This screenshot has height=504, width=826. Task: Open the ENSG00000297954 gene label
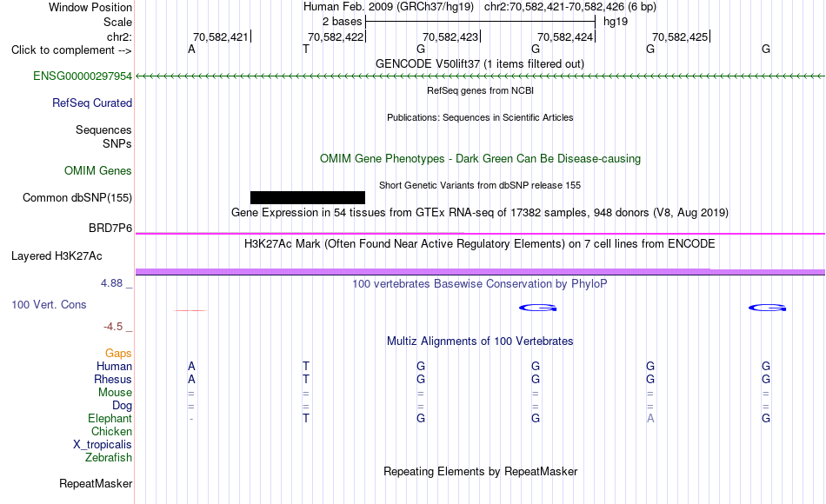click(x=83, y=76)
